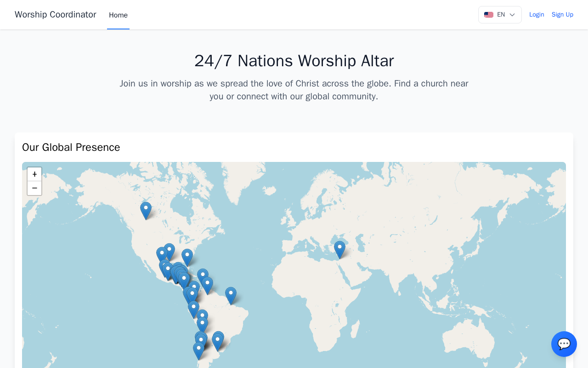Open the chat bubble widget
The height and width of the screenshot is (368, 588).
click(564, 344)
